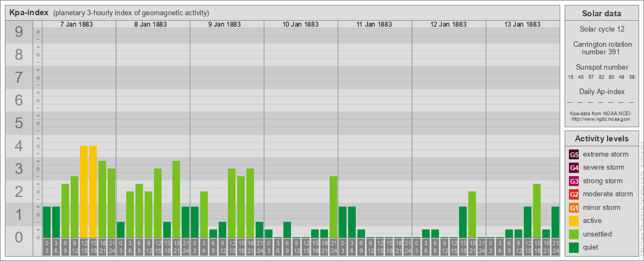644x261 pixels.
Task: Click the G5 extreme storm badge
Action: click(x=574, y=154)
